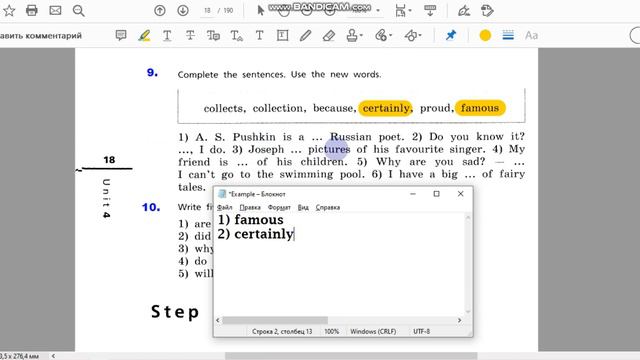The height and width of the screenshot is (360, 640).
Task: Toggle the keep tool selected pin
Action: coord(451,36)
